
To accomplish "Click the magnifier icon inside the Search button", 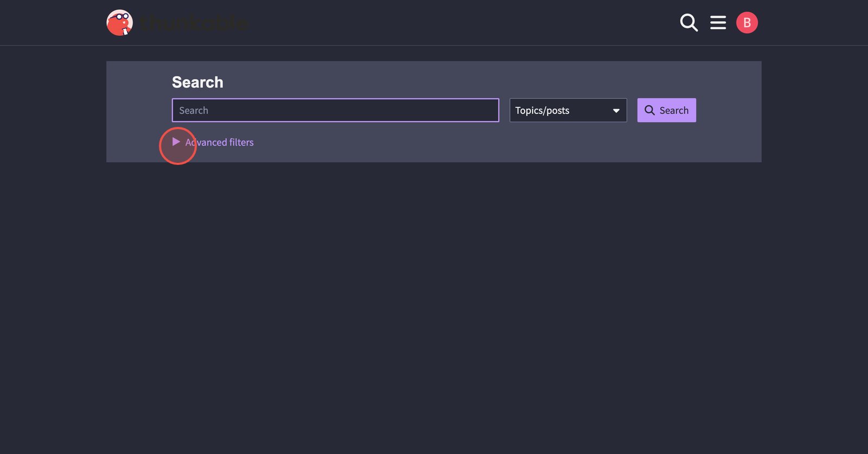I will click(x=649, y=110).
